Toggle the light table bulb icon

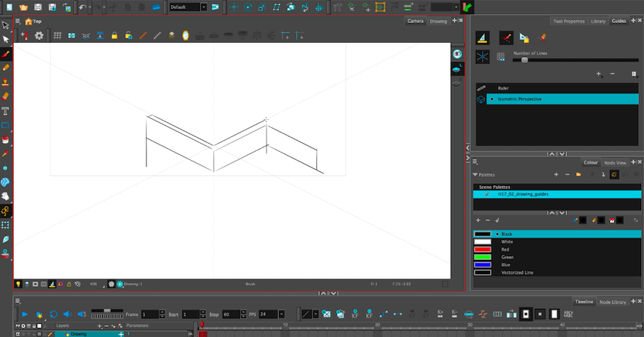click(18, 284)
